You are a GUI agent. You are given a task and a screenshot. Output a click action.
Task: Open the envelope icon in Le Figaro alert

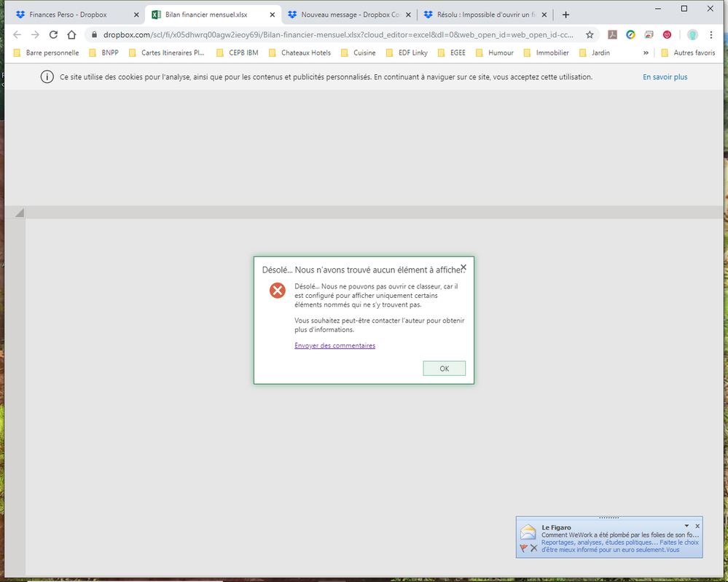(528, 532)
